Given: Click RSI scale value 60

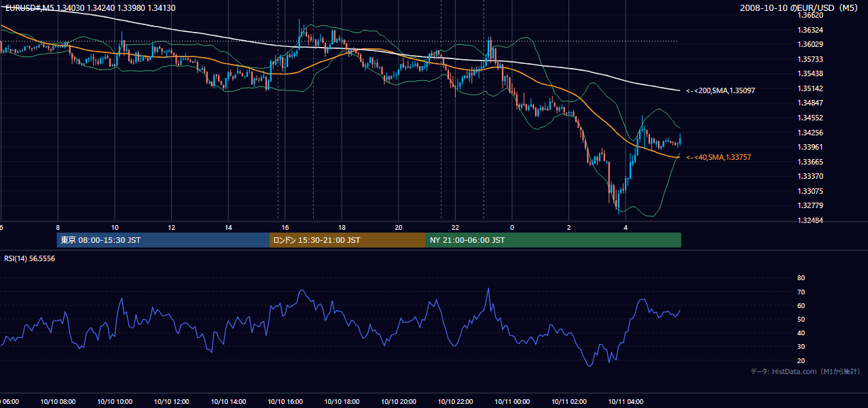Looking at the screenshot, I should (801, 305).
